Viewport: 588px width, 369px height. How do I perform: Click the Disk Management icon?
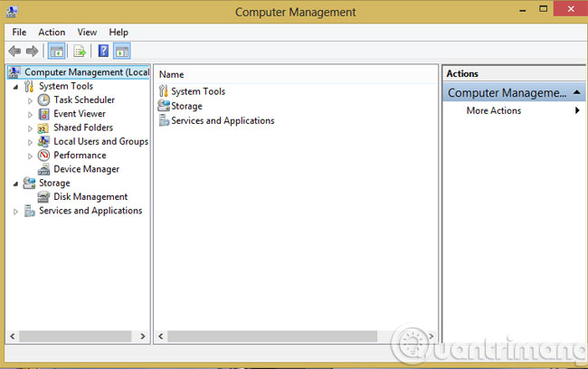point(43,196)
